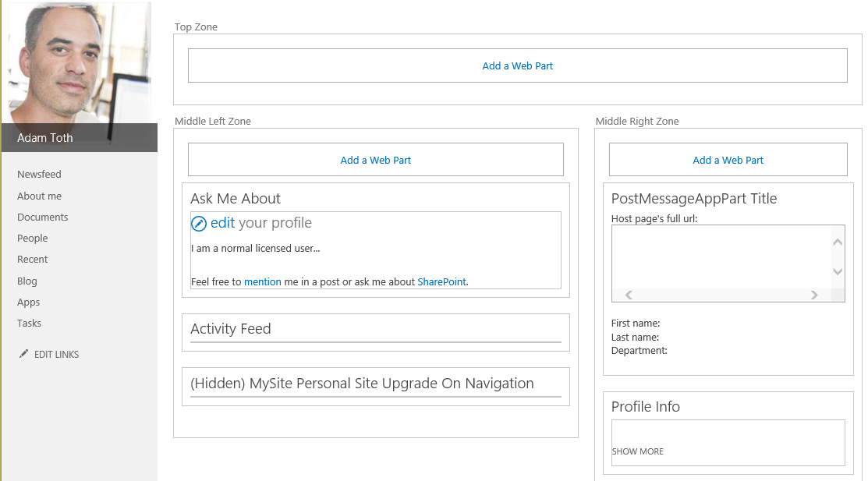Screen dimensions: 868x481
Task: Click the 'First name:' label
Action: click(636, 324)
